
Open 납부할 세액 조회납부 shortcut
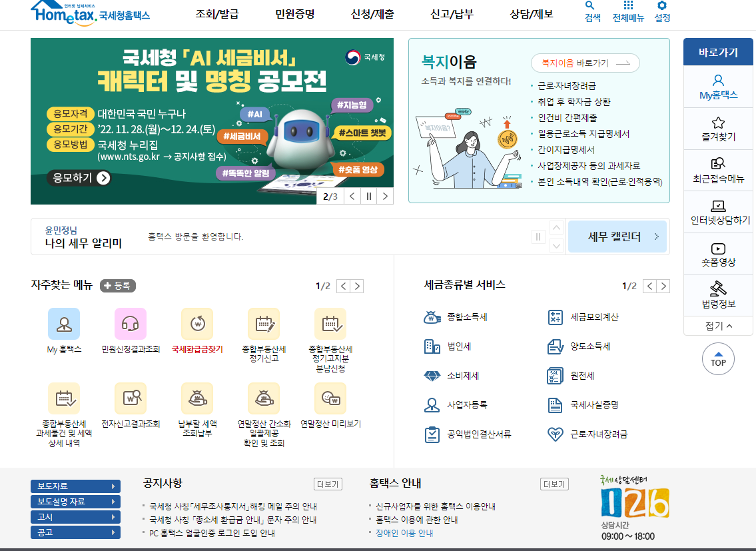tap(197, 398)
